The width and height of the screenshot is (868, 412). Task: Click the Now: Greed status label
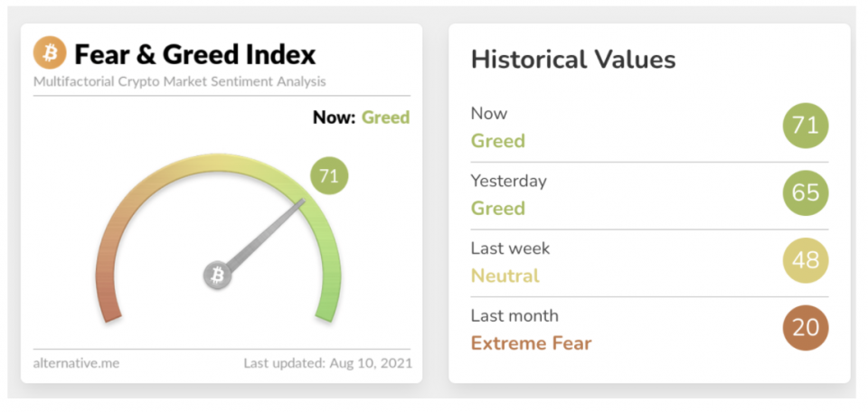click(x=361, y=117)
